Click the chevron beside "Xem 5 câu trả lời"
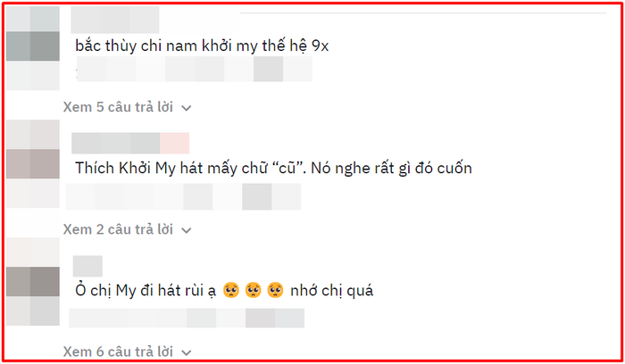The height and width of the screenshot is (364, 625). coord(187,108)
